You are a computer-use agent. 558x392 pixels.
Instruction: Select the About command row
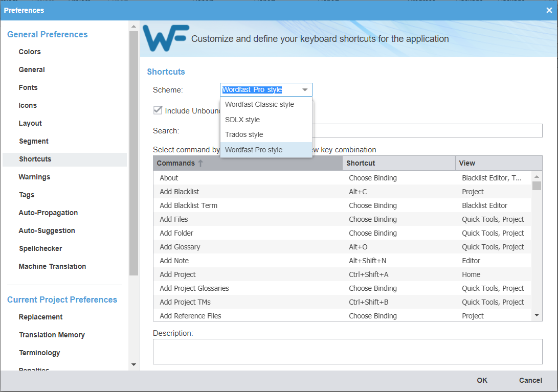coord(342,178)
